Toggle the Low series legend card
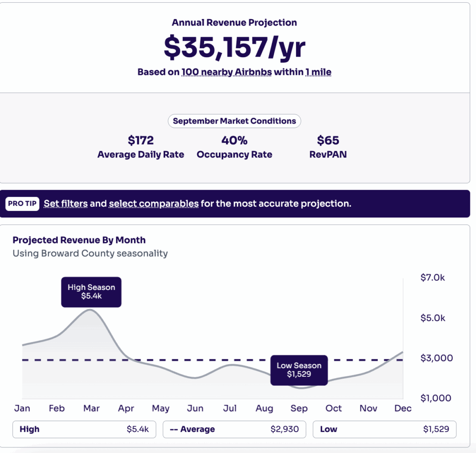Screen dimensions: 476x453 pyautogui.click(x=385, y=429)
